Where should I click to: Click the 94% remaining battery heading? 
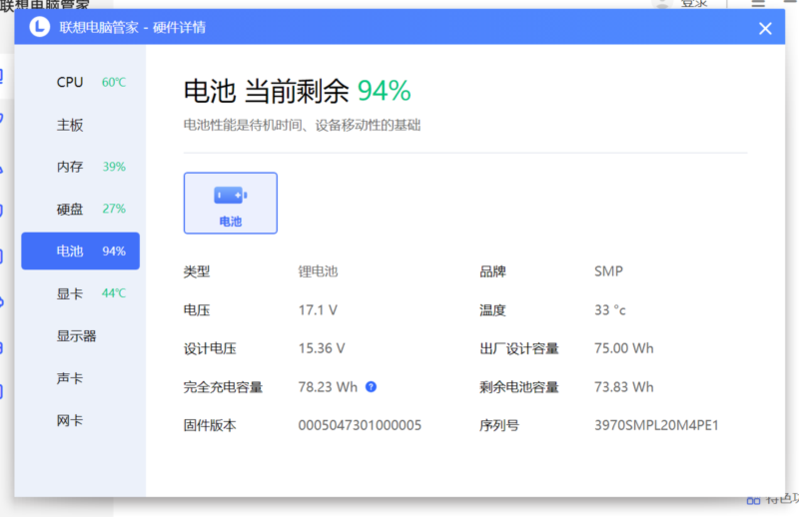[384, 91]
